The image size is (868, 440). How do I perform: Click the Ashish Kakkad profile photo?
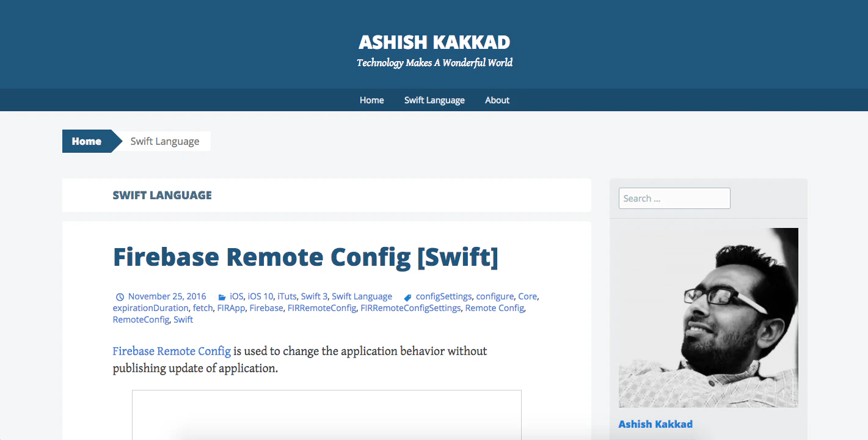click(x=708, y=317)
